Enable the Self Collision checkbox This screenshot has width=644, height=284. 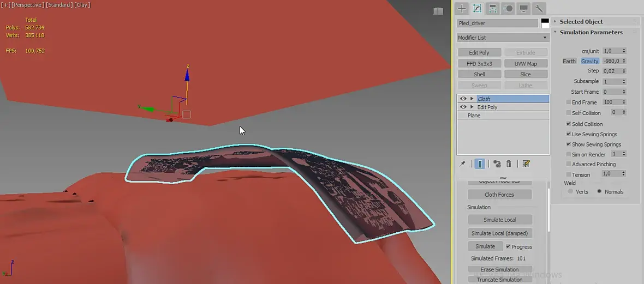[x=569, y=113]
